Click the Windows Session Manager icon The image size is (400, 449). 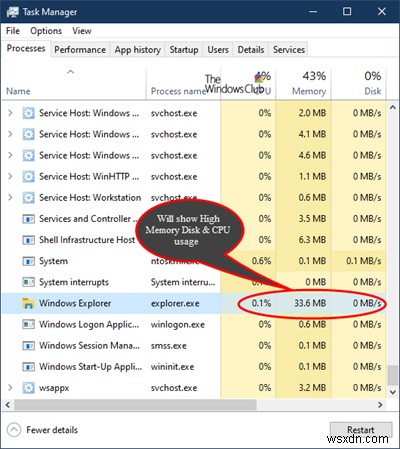coord(28,346)
